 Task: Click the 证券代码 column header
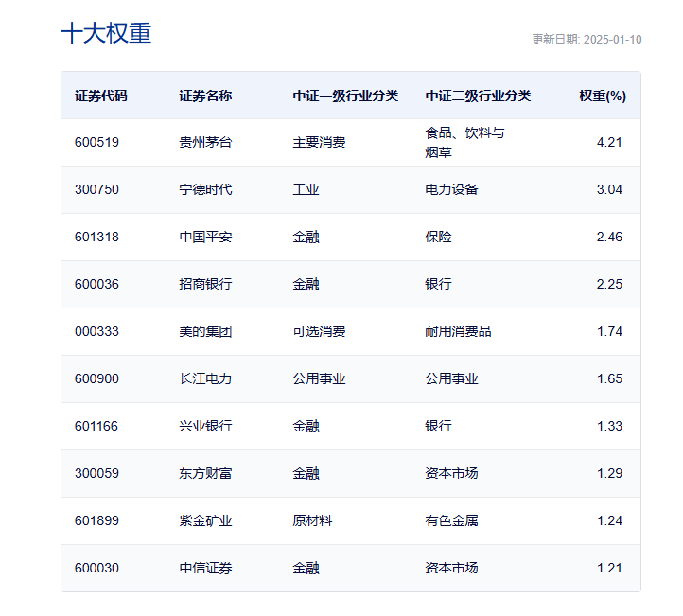point(101,96)
